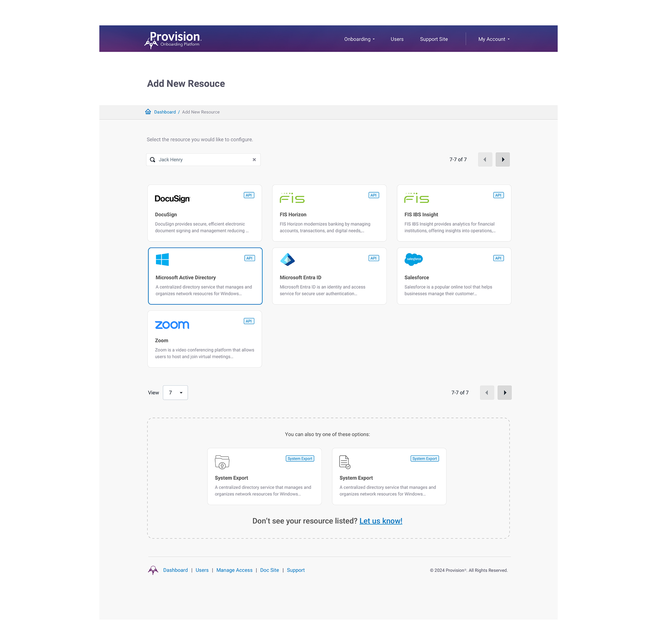Viewport: 657px width, 644px height.
Task: Clear the search field with X icon
Action: pos(254,160)
